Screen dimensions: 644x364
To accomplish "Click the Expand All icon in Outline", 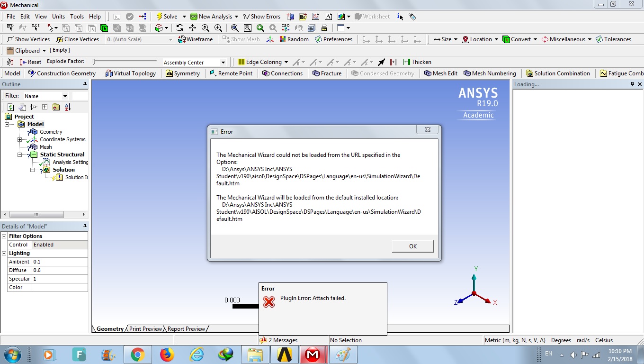I will [45, 107].
